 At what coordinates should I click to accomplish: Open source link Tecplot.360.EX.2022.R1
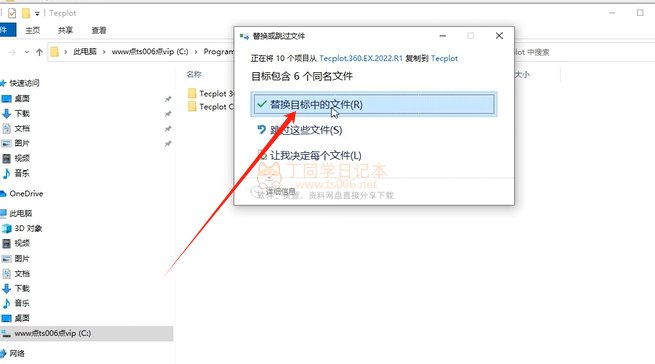361,59
